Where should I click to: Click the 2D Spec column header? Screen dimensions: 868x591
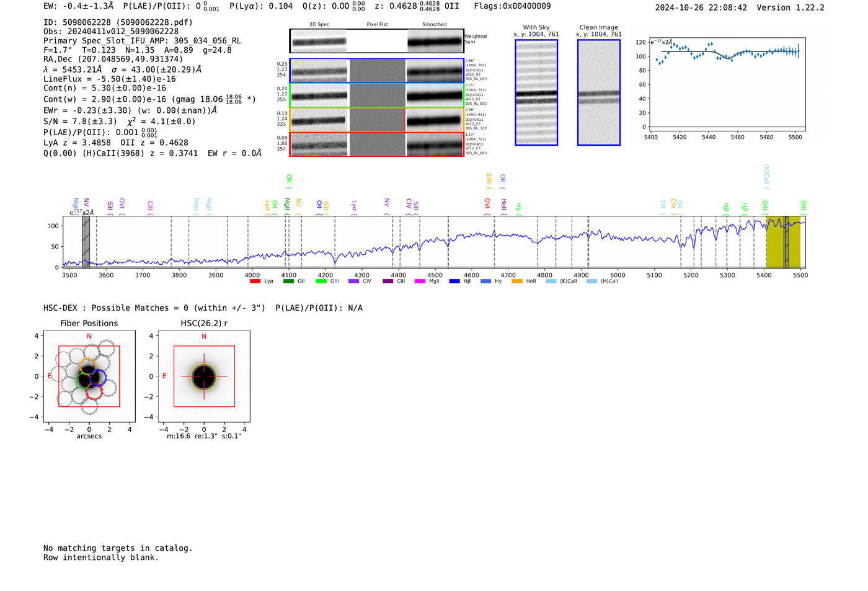tap(319, 25)
